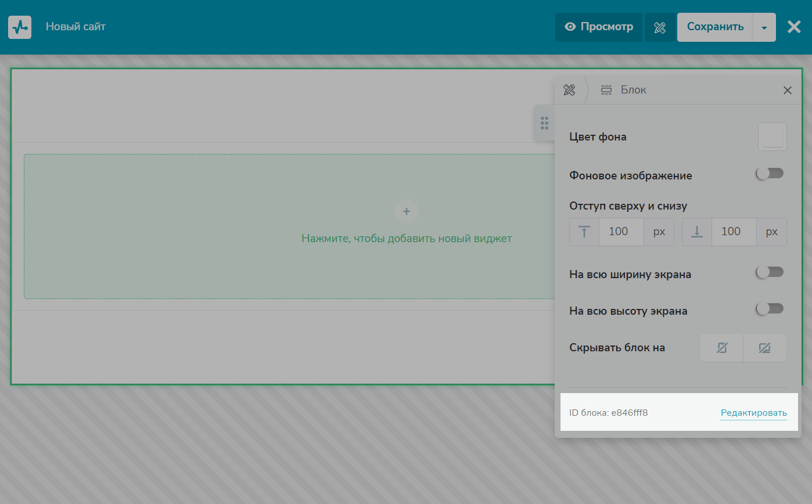Screen dimensions: 812x504
Task: Click the plus icon to add a widget
Action: pyautogui.click(x=407, y=211)
